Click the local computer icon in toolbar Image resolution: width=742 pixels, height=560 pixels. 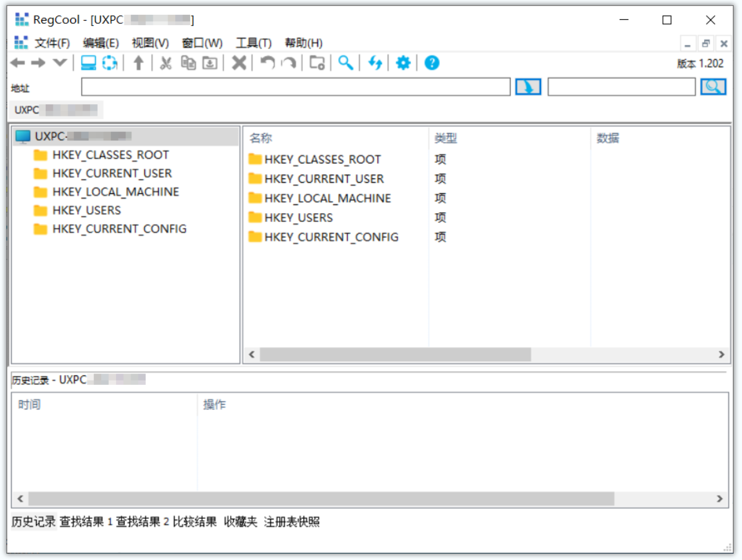pyautogui.click(x=88, y=62)
